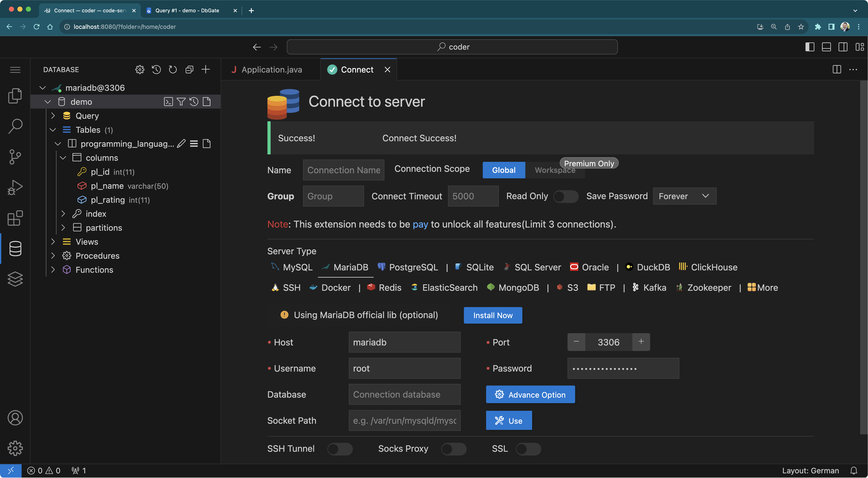The image size is (868, 478).
Task: Click the Install Now button
Action: pos(492,315)
